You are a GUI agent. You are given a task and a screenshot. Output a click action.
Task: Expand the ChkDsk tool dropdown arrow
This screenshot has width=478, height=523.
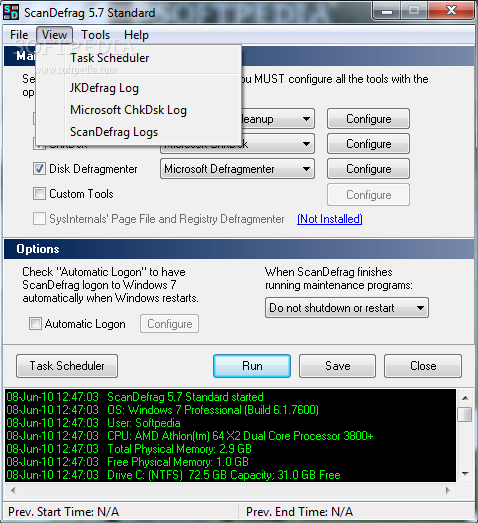306,144
